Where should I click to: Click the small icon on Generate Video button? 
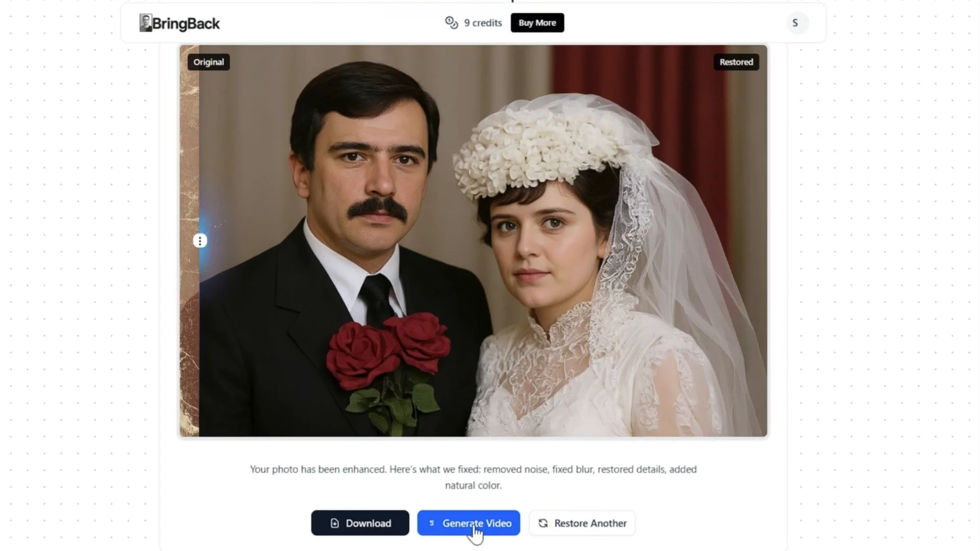coord(431,523)
